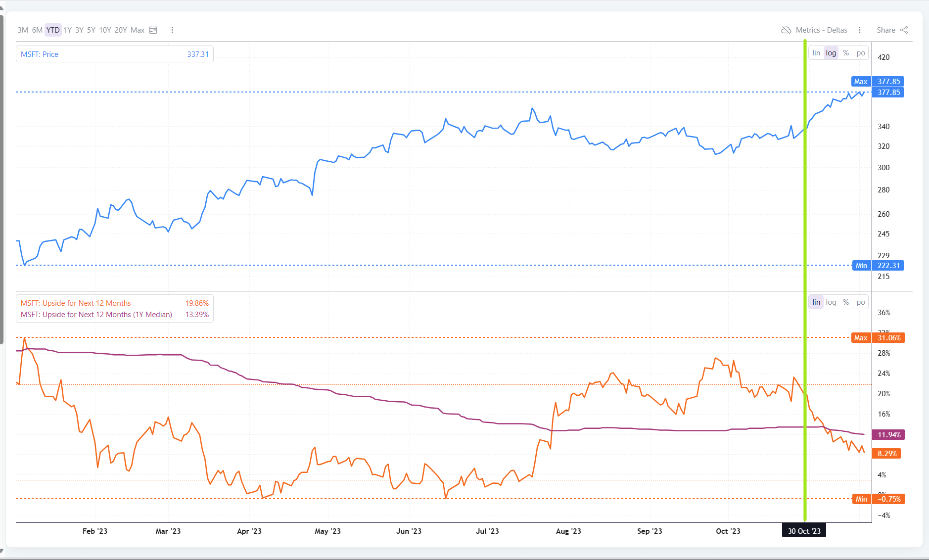This screenshot has height=560, width=929.
Task: Click the Jul '23 axis label
Action: (x=487, y=531)
